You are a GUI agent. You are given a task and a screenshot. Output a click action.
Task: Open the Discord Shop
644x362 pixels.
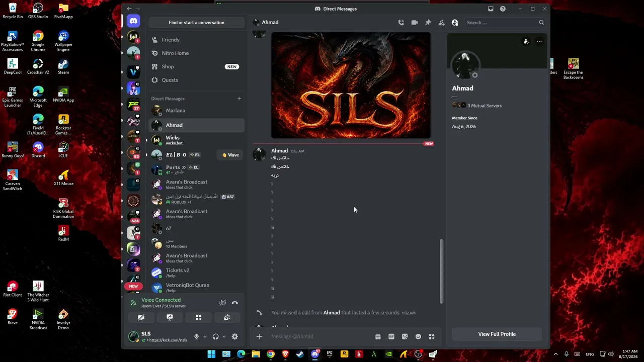click(196, 67)
